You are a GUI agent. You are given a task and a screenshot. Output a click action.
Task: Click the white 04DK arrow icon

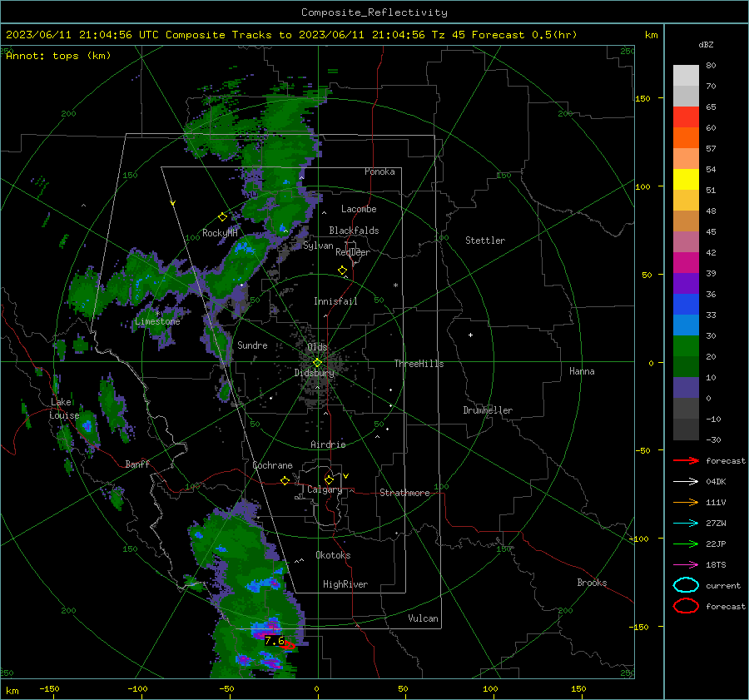click(686, 482)
